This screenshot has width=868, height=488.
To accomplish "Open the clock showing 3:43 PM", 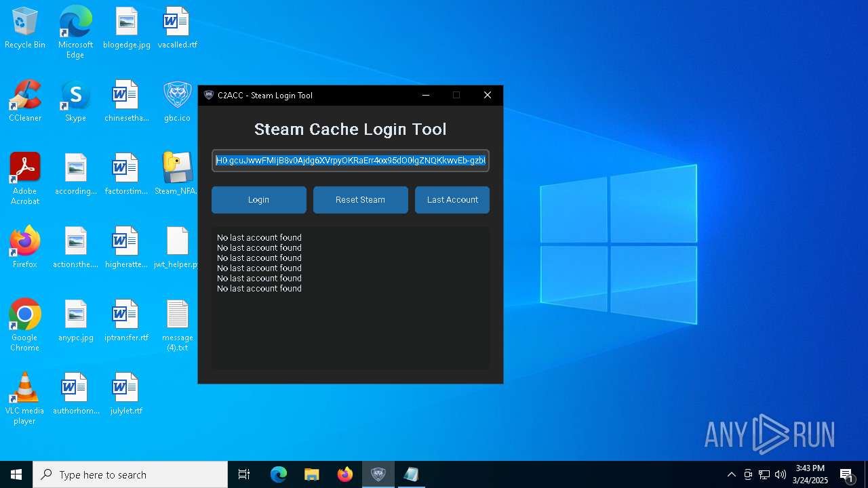I will [x=810, y=474].
